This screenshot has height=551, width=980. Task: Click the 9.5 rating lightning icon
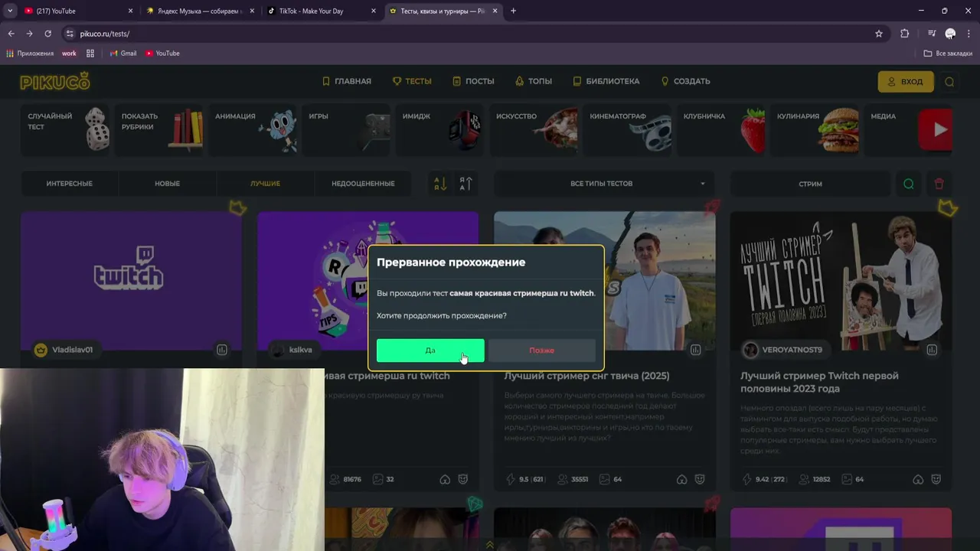click(511, 479)
